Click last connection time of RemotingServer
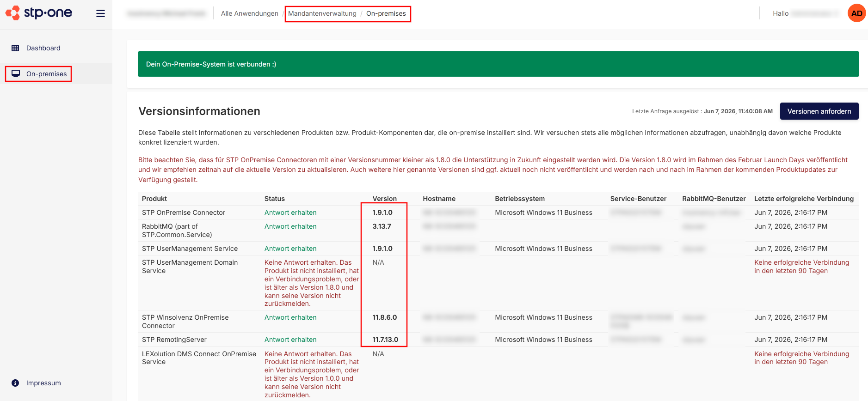 tap(791, 340)
